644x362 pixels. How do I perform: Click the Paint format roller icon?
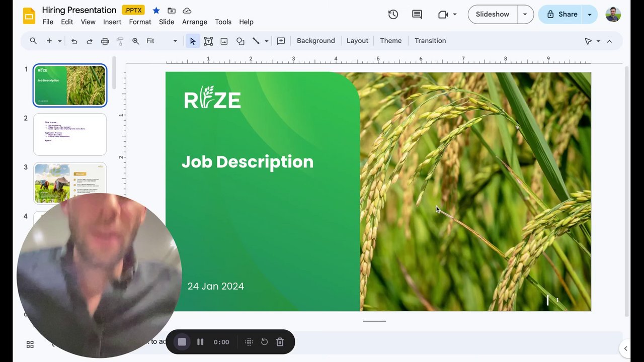coord(120,41)
